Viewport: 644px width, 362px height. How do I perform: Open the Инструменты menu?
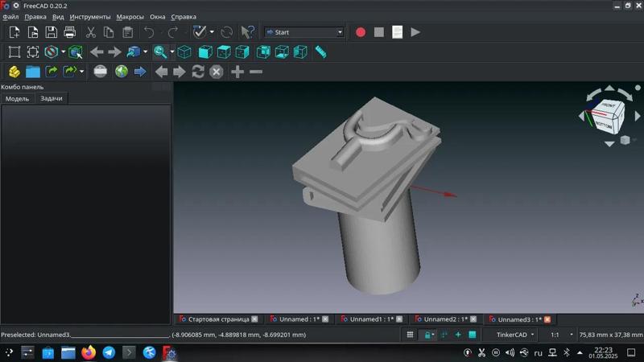click(x=90, y=17)
